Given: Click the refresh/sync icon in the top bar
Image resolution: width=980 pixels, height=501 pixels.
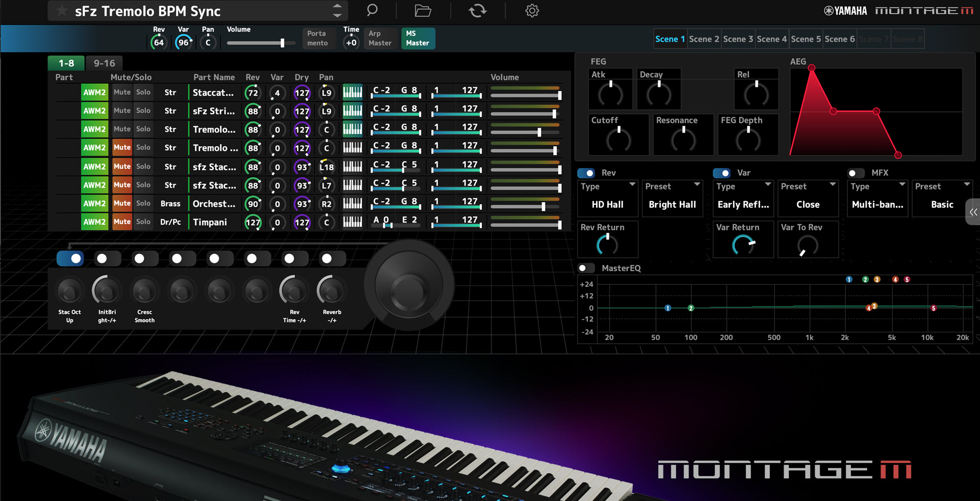Looking at the screenshot, I should (477, 11).
